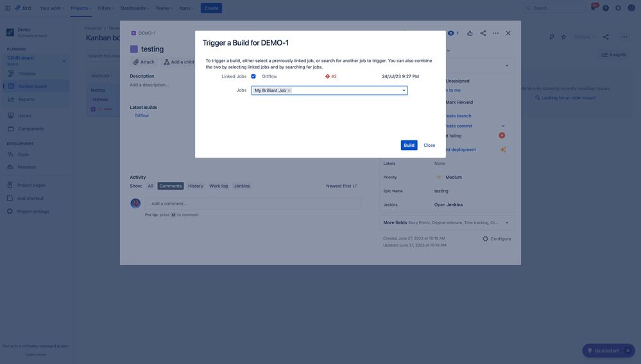Open Kanban board in the sidebar
The width and height of the screenshot is (641, 364).
[x=37, y=86]
